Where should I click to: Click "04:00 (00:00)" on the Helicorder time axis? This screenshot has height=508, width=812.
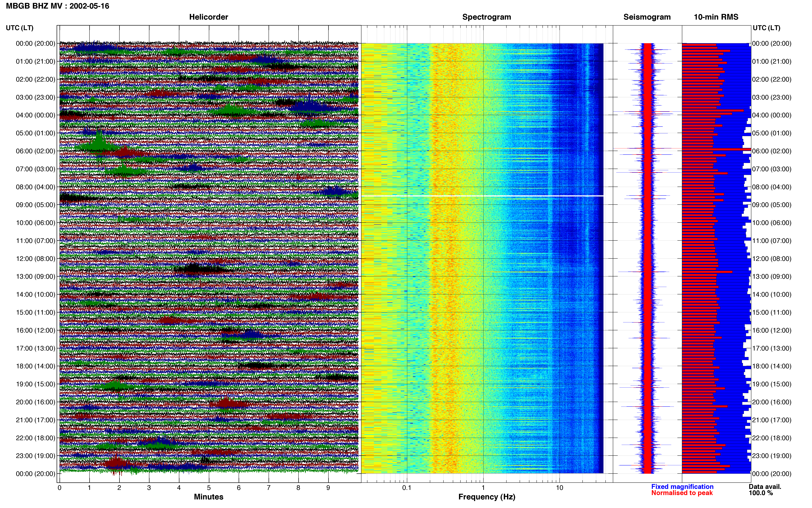[36, 115]
